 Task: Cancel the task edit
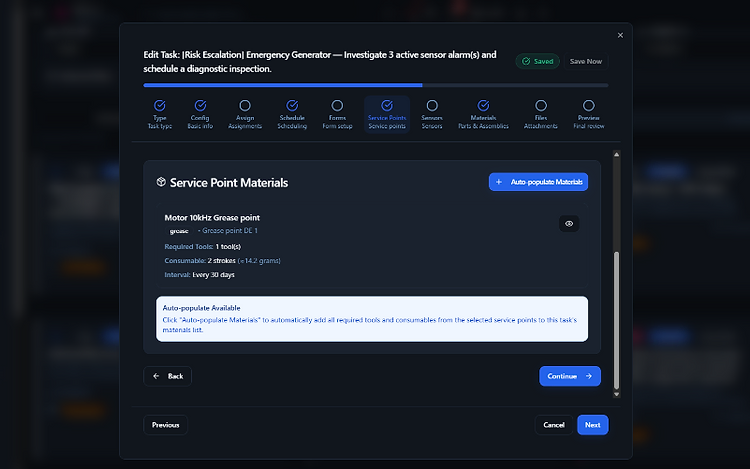click(554, 425)
